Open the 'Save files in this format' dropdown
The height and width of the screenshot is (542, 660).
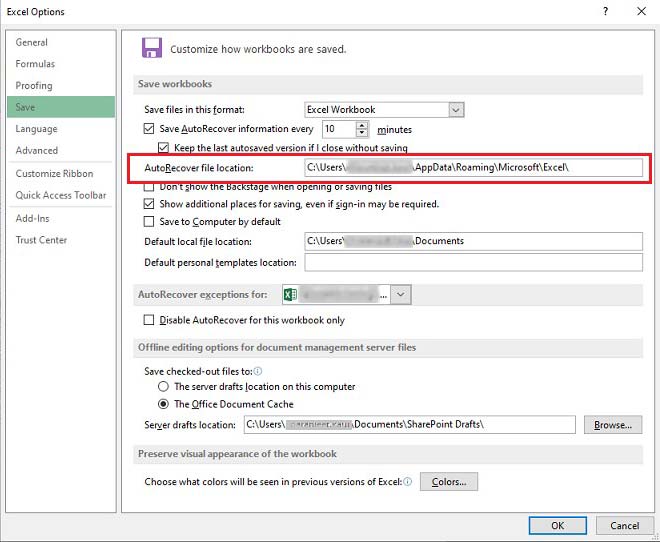(x=456, y=110)
